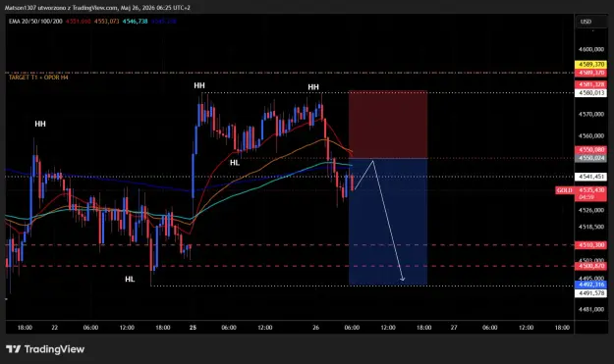Screen dimensions: 614x364
Task: Click the 18:00 time label before date 22
Action: pos(25,328)
